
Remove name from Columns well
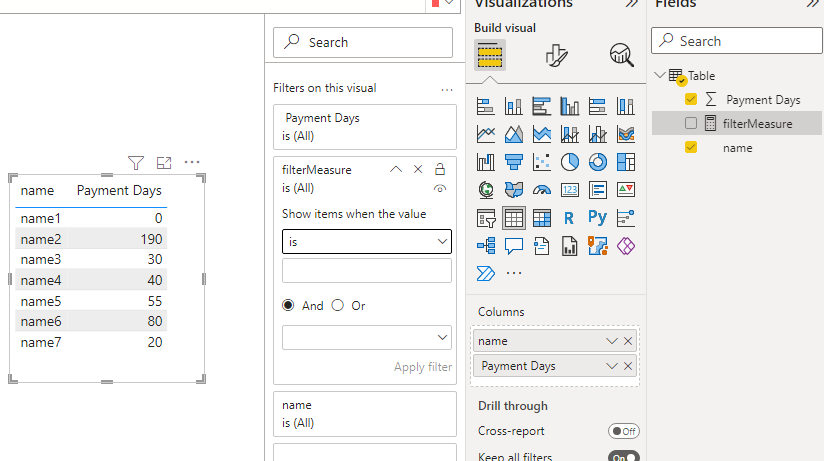628,341
